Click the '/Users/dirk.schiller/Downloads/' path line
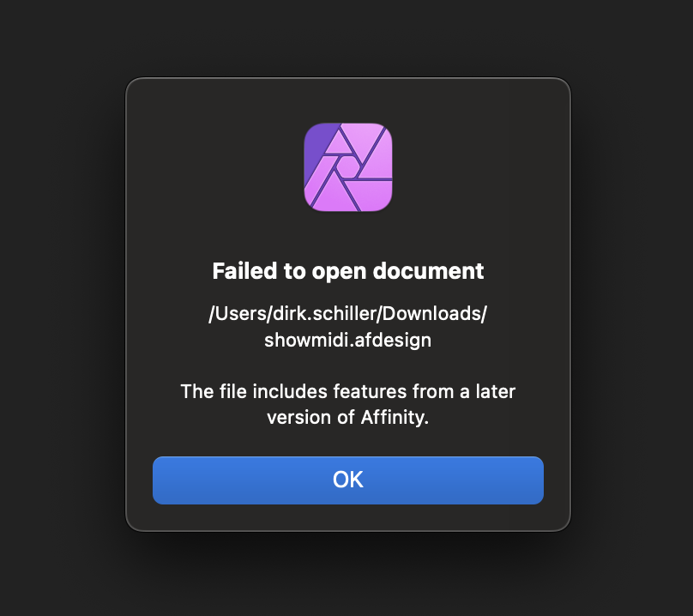 348,313
